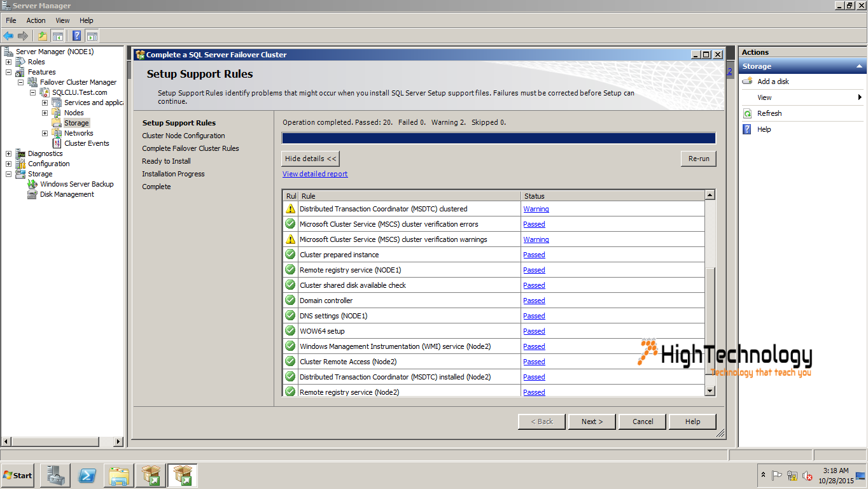868x489 pixels.
Task: Collapse the Storage section in Actions pane
Action: (x=859, y=66)
